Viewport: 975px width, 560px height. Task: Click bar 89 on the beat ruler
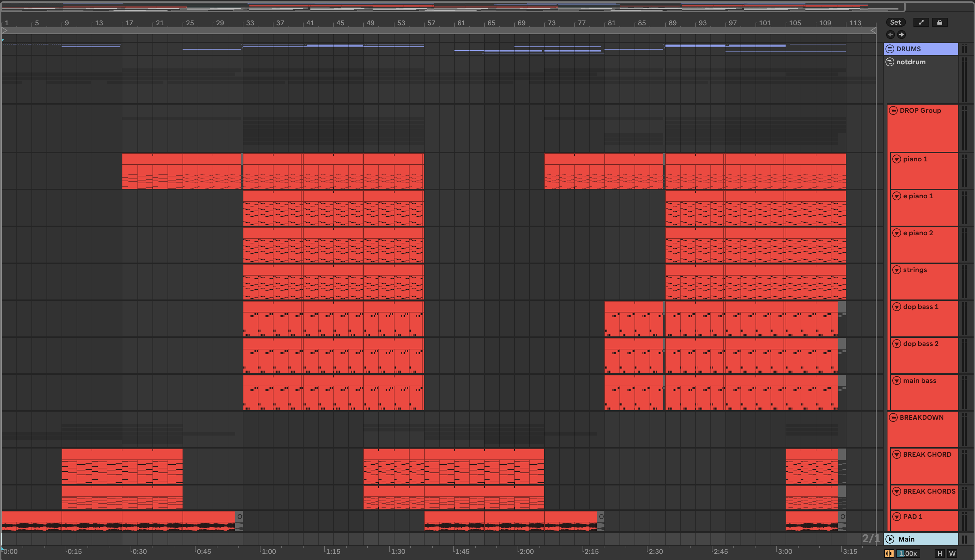tap(672, 23)
